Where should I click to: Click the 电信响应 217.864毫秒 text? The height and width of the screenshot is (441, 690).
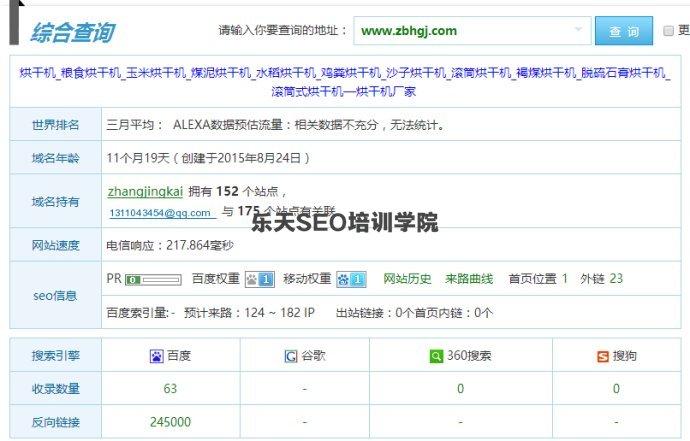tap(170, 245)
